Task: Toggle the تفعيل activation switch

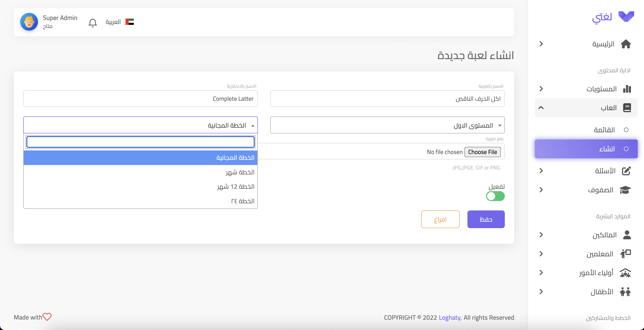Action: coord(495,196)
